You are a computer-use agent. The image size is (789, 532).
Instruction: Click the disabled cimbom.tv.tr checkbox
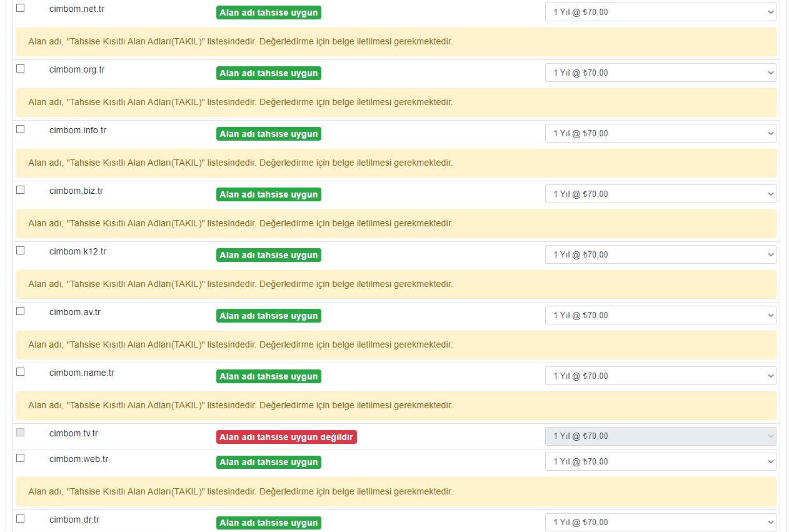[20, 433]
